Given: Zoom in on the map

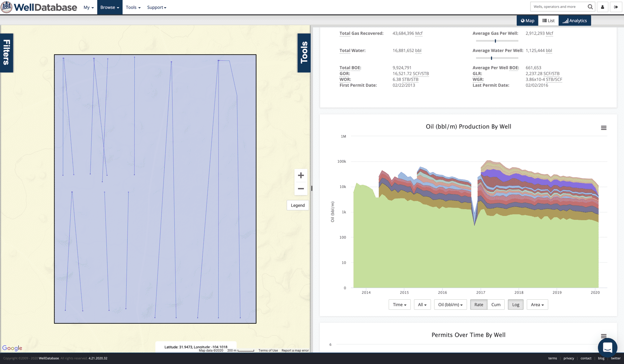Looking at the screenshot, I should click(301, 175).
